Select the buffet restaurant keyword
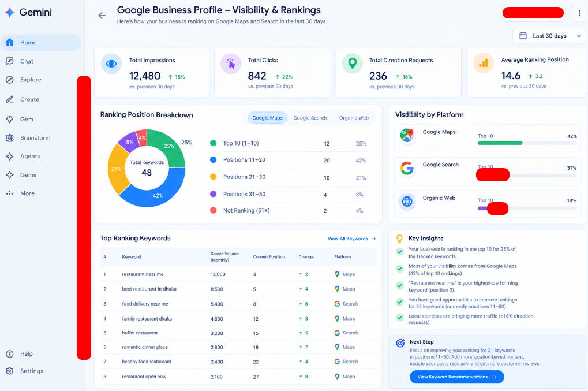 (x=140, y=333)
